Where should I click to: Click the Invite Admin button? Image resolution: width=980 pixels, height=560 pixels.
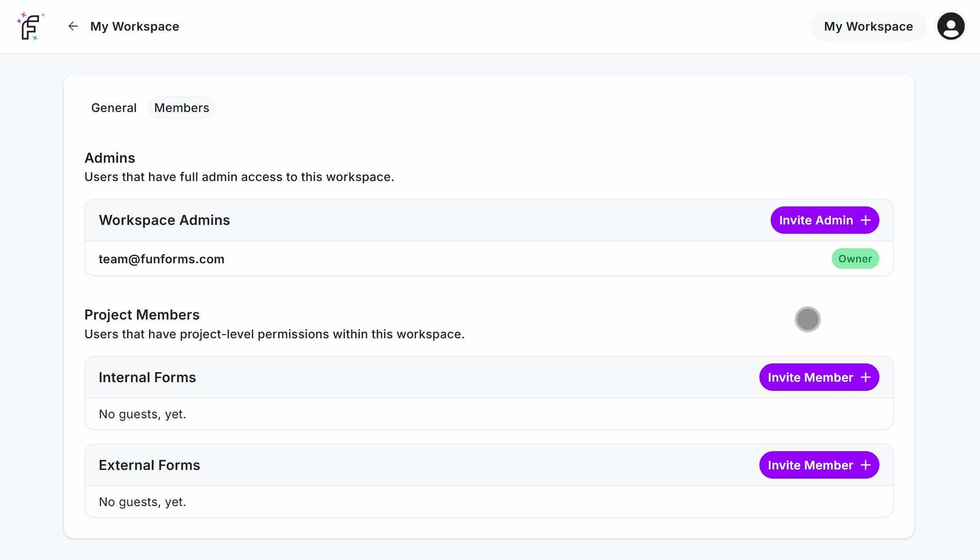(825, 220)
